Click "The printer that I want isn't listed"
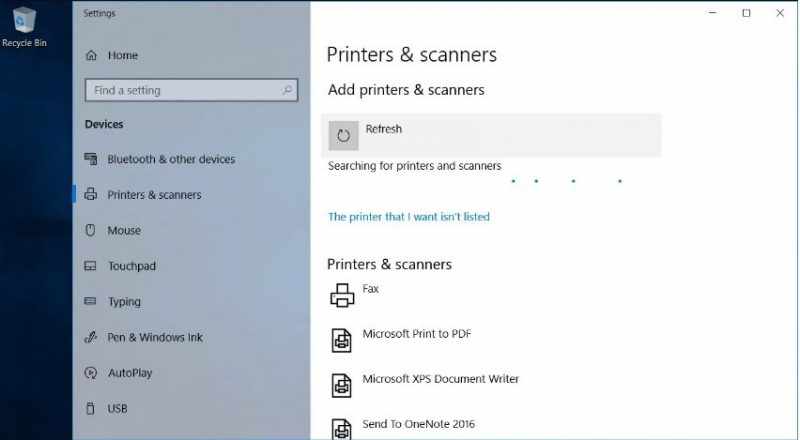The width and height of the screenshot is (800, 440). point(409,217)
